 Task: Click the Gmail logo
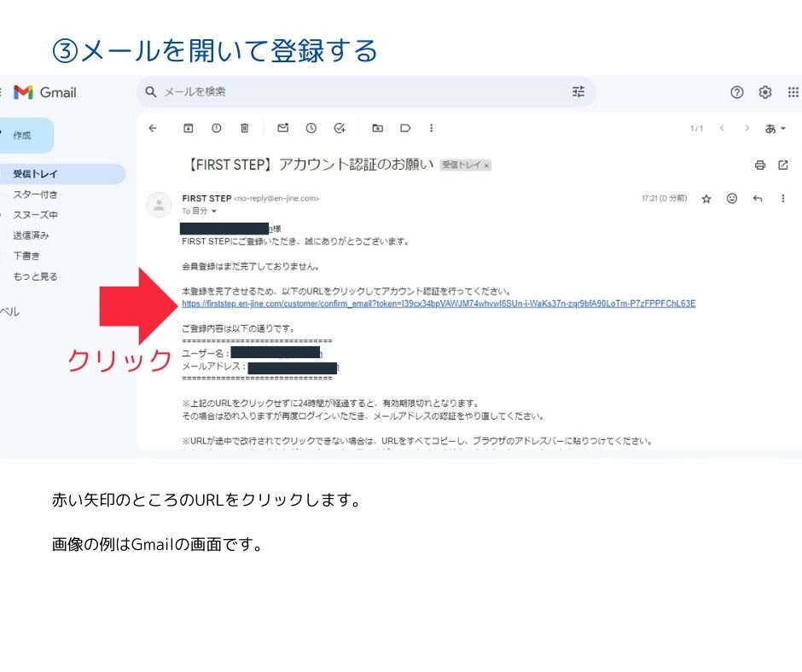coord(44,93)
